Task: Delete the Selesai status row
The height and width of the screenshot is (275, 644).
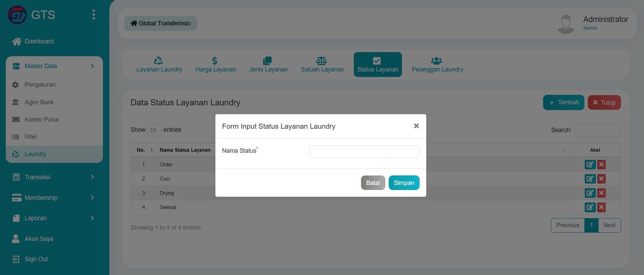Action: pyautogui.click(x=601, y=207)
